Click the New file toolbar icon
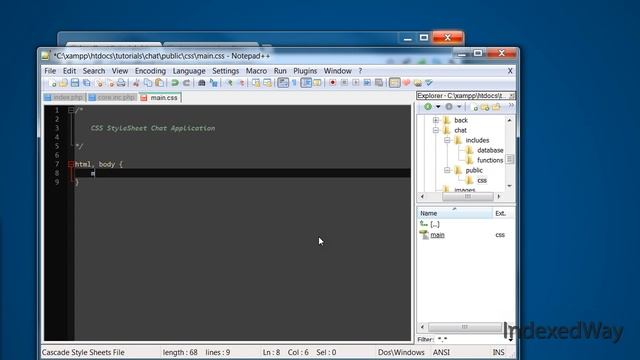This screenshot has width=640, height=360. tap(52, 83)
